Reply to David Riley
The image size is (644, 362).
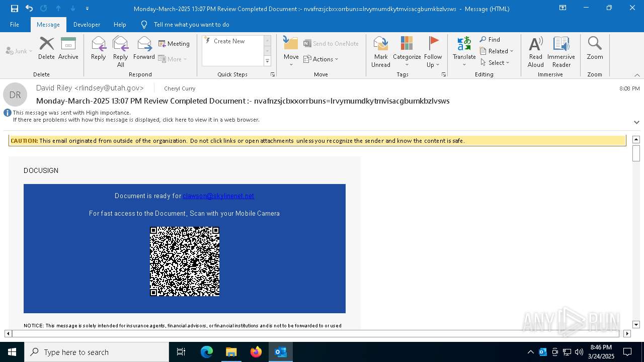tap(98, 48)
